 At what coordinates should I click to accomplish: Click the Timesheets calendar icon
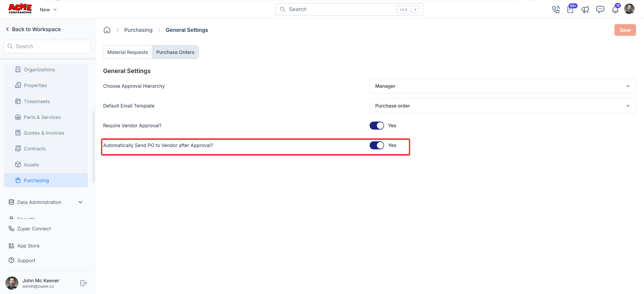18,101
